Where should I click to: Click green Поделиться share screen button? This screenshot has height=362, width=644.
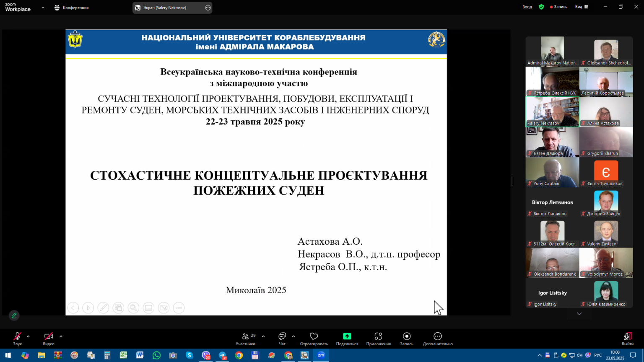347,339
